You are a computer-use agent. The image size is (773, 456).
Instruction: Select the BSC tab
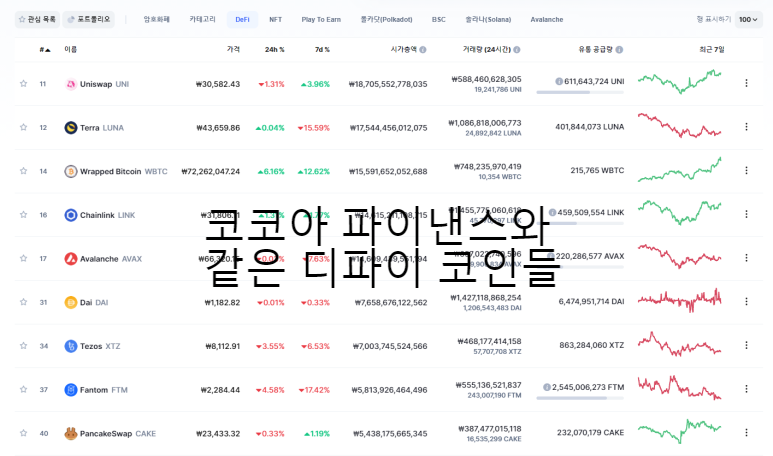coord(438,20)
